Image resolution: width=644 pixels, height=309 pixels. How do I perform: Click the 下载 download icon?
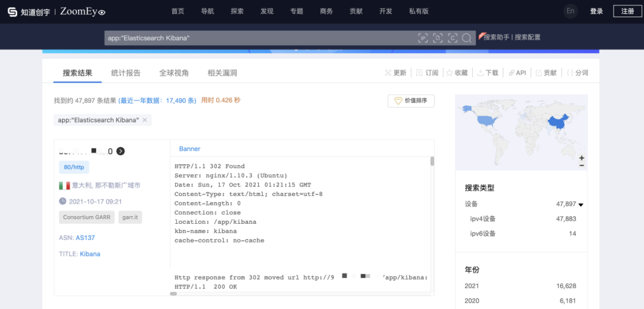[x=480, y=73]
